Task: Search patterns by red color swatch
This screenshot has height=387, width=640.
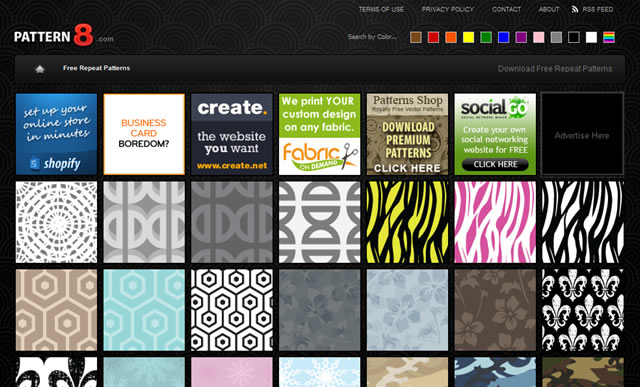Action: (x=433, y=38)
